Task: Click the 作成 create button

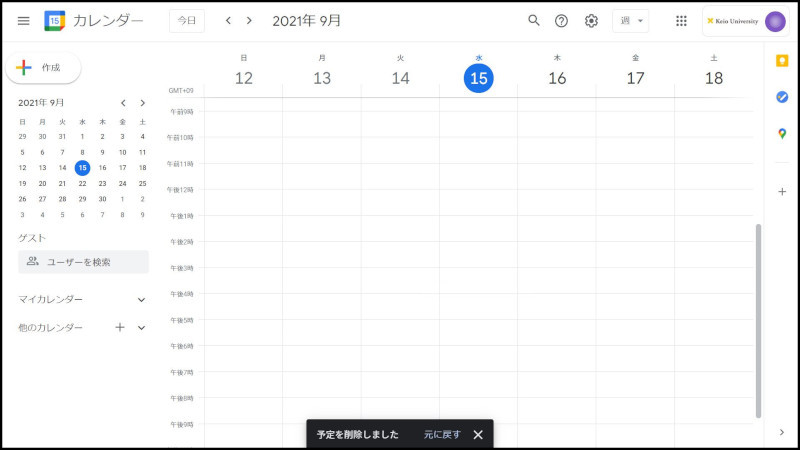Action: (44, 68)
